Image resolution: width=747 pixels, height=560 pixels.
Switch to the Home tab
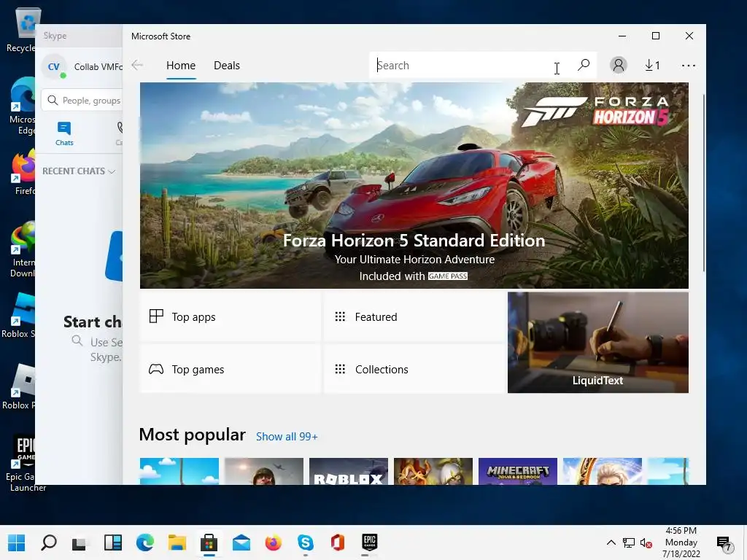(x=181, y=65)
